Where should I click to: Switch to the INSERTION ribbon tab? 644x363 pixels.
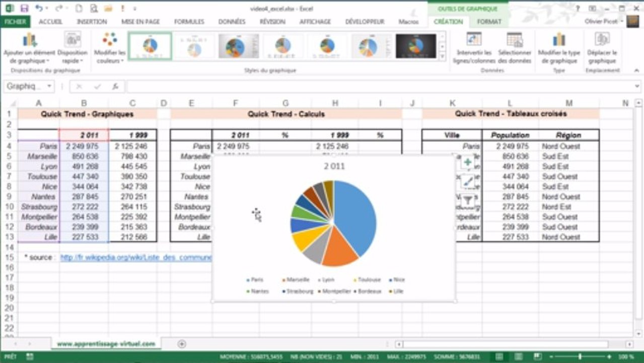pos(92,22)
